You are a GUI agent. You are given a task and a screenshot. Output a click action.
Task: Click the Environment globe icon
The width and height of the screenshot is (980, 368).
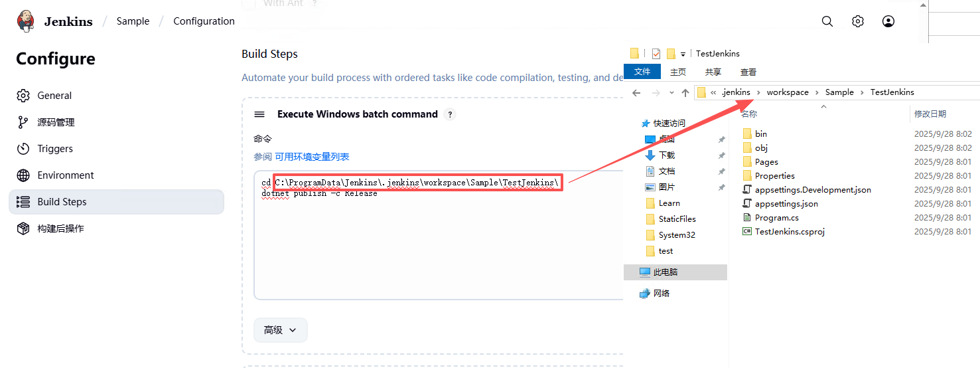click(23, 175)
